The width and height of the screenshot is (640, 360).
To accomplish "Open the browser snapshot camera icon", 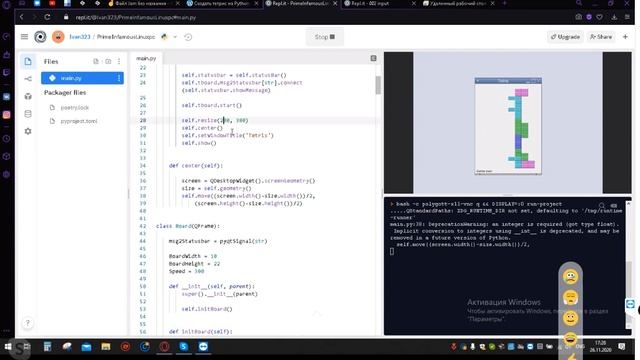I will [578, 17].
